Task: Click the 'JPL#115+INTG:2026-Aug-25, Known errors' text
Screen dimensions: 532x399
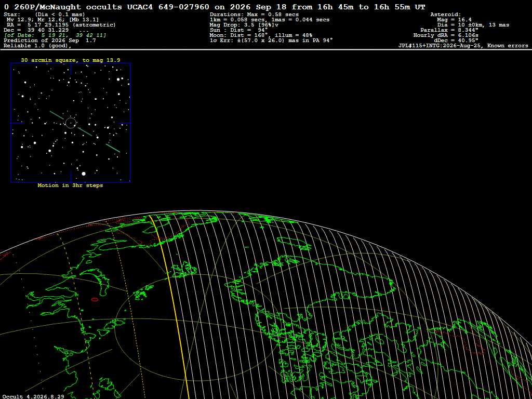Action: click(x=463, y=46)
